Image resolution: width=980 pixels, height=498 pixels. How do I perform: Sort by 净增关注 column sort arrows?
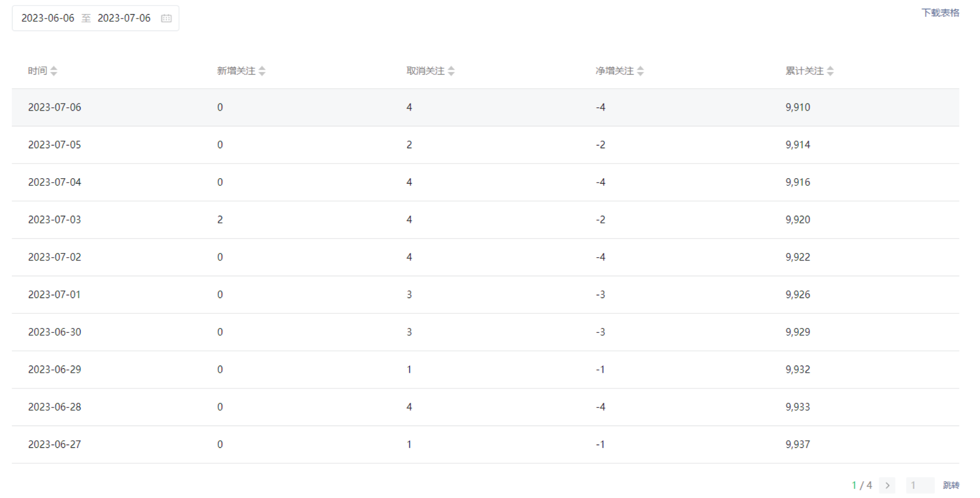tap(640, 71)
